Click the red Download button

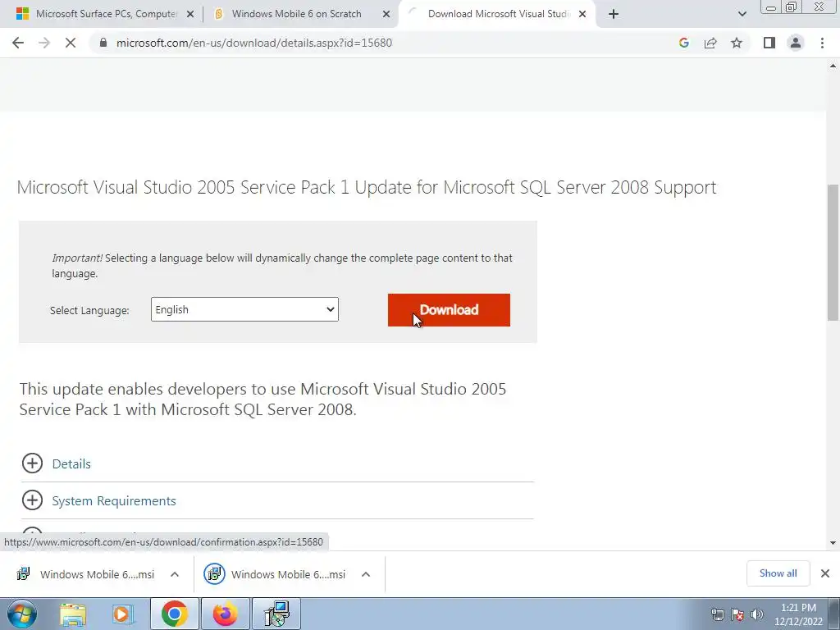point(449,309)
